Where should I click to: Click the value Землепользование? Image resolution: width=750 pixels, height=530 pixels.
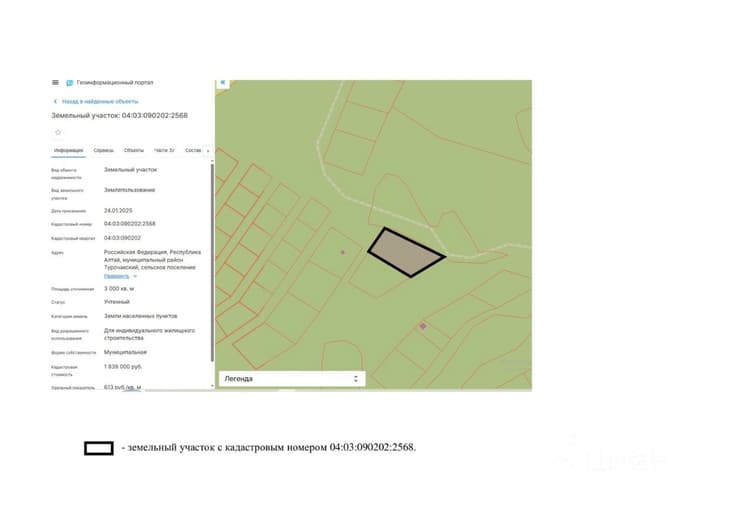(130, 190)
